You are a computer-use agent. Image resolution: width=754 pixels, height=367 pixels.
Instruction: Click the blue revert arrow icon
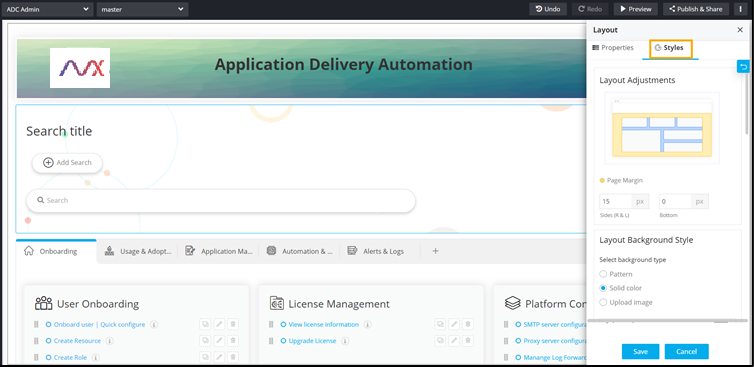(x=743, y=66)
